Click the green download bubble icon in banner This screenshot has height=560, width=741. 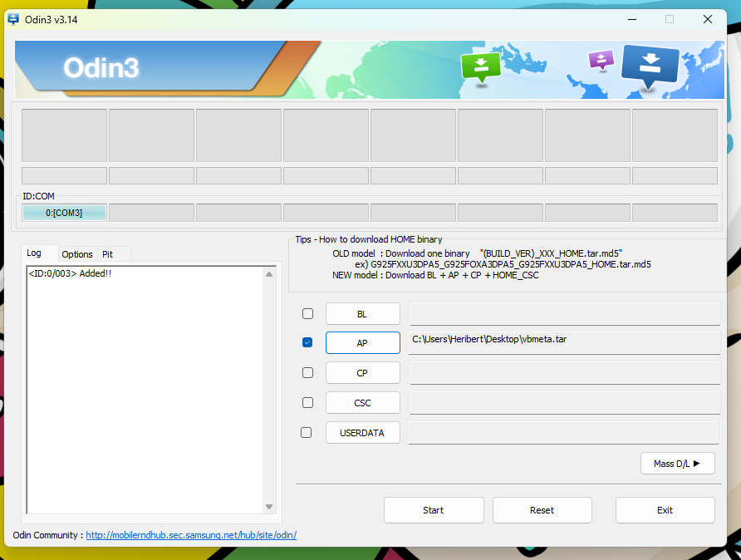(x=481, y=67)
